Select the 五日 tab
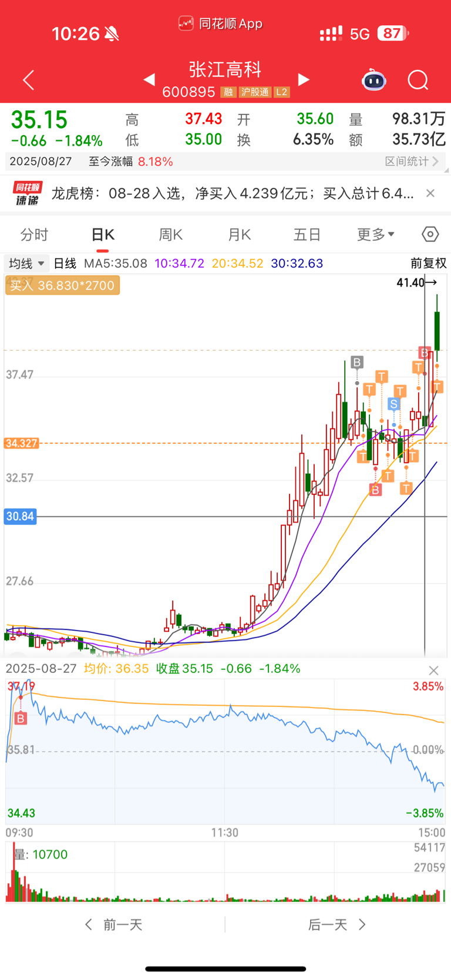The width and height of the screenshot is (451, 980). (307, 235)
